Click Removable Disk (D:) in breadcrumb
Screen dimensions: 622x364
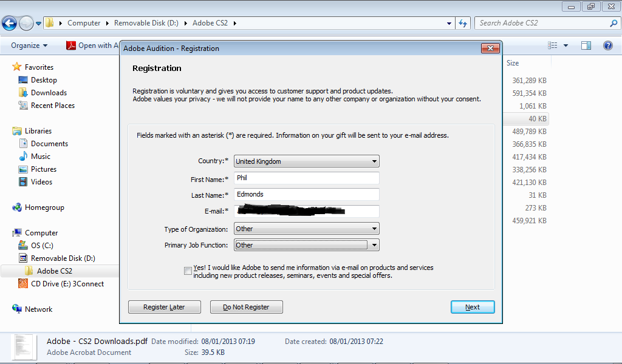point(146,23)
